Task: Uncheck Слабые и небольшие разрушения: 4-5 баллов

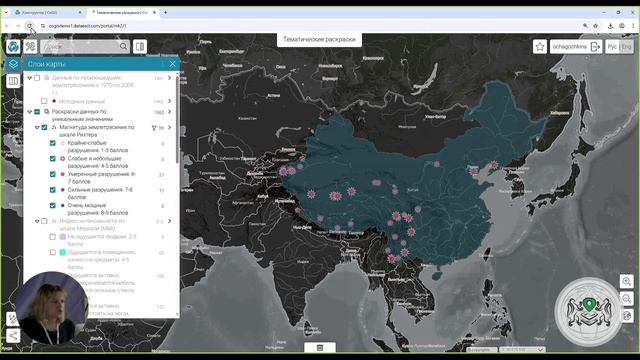Action: pos(53,159)
